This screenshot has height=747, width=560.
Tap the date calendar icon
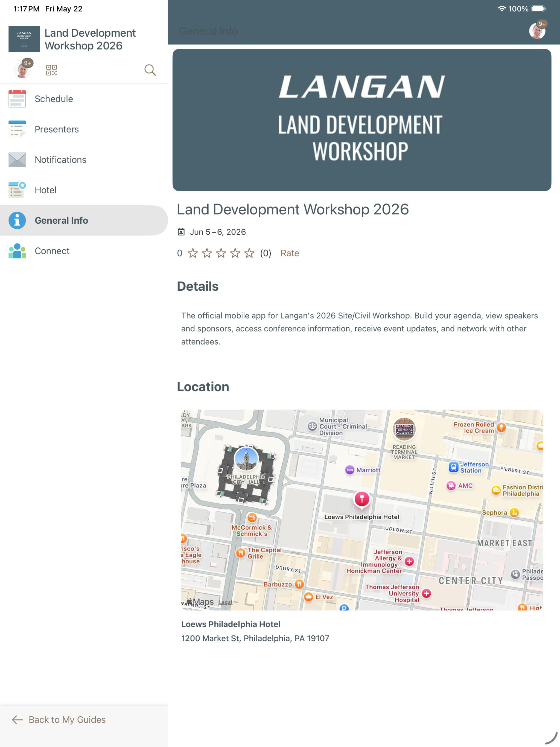pyautogui.click(x=181, y=232)
